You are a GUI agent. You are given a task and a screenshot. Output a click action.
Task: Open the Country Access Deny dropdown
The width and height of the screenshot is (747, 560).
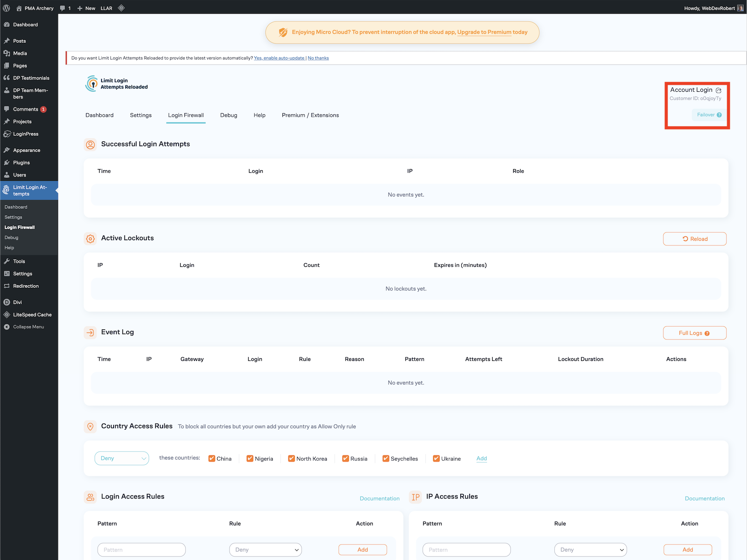122,458
